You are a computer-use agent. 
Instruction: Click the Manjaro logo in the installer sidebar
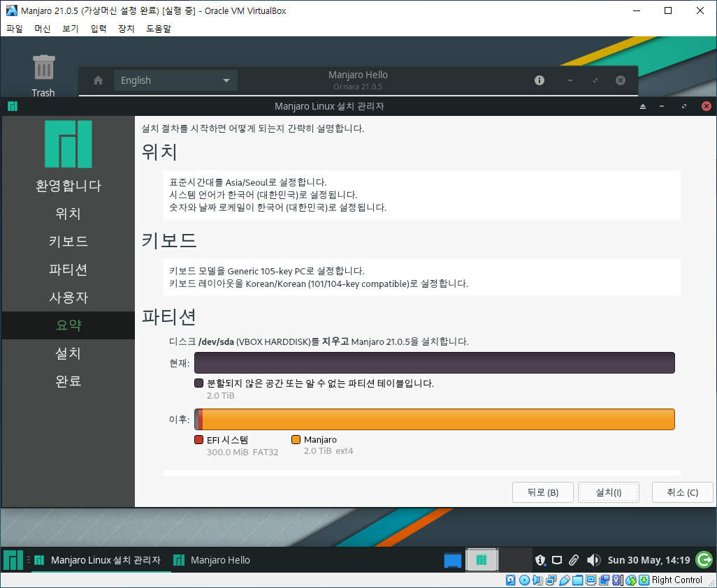pyautogui.click(x=68, y=144)
